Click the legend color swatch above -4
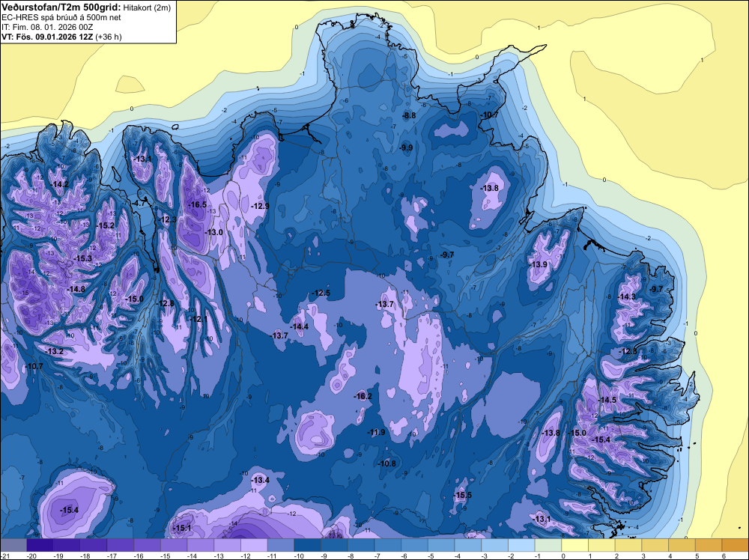This screenshot has height=560, width=749. tap(467, 545)
